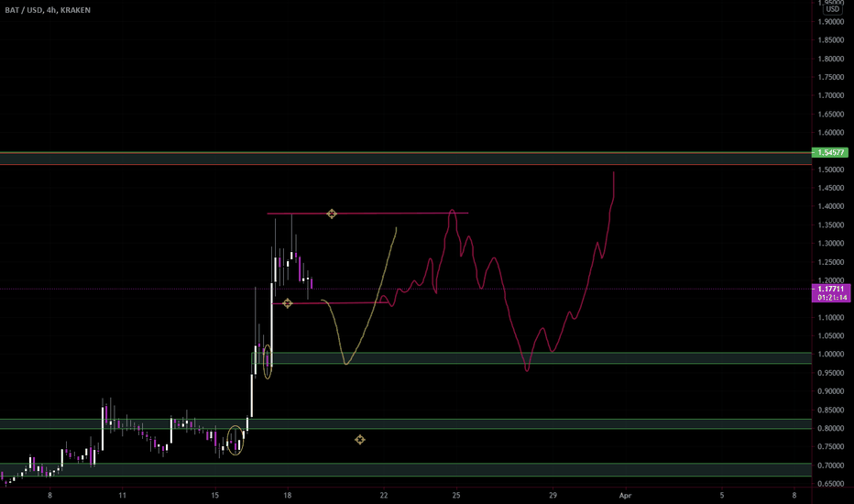Click the 1.70000 price axis label

pyautogui.click(x=830, y=96)
